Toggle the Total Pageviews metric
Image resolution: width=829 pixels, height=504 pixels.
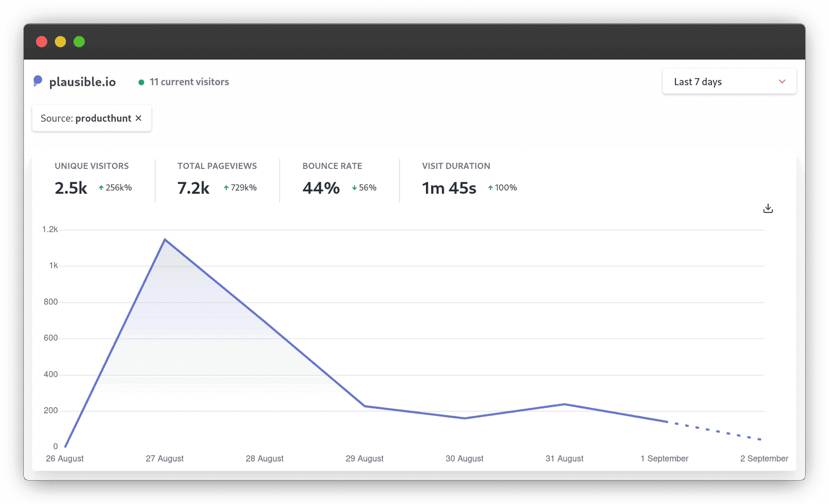(217, 179)
